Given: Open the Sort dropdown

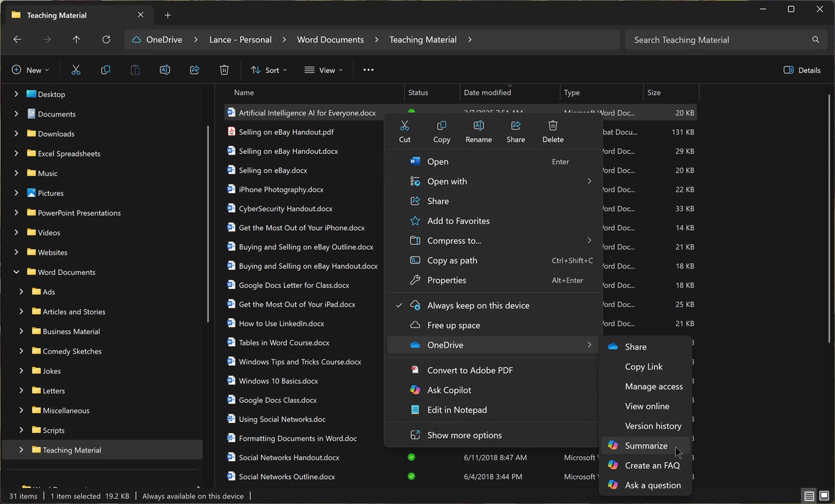Looking at the screenshot, I should tap(268, 70).
